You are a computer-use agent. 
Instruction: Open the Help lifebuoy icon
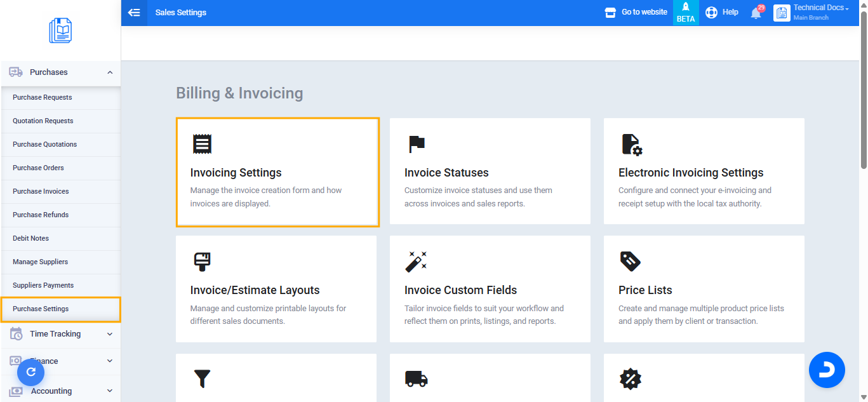pos(711,12)
